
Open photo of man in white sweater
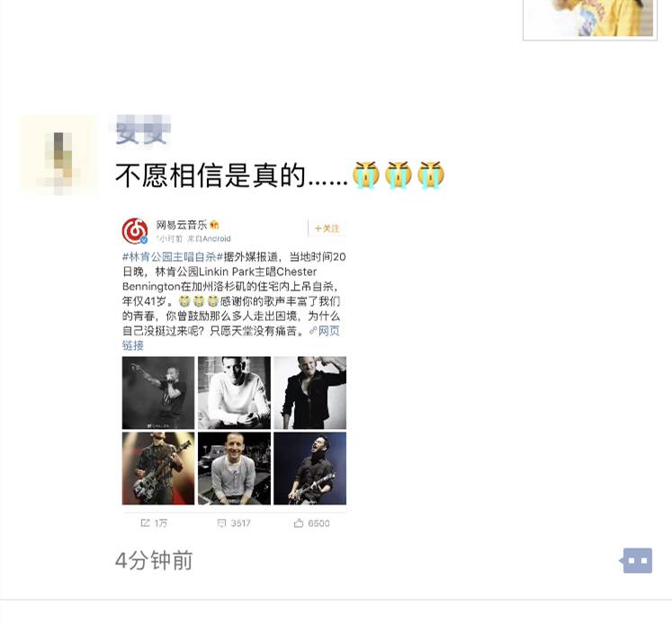click(x=234, y=393)
